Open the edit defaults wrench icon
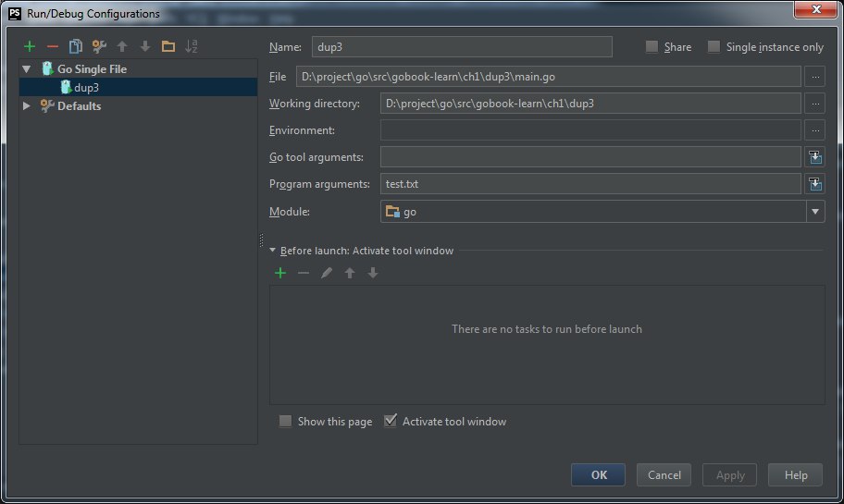The height and width of the screenshot is (504, 844). [98, 46]
